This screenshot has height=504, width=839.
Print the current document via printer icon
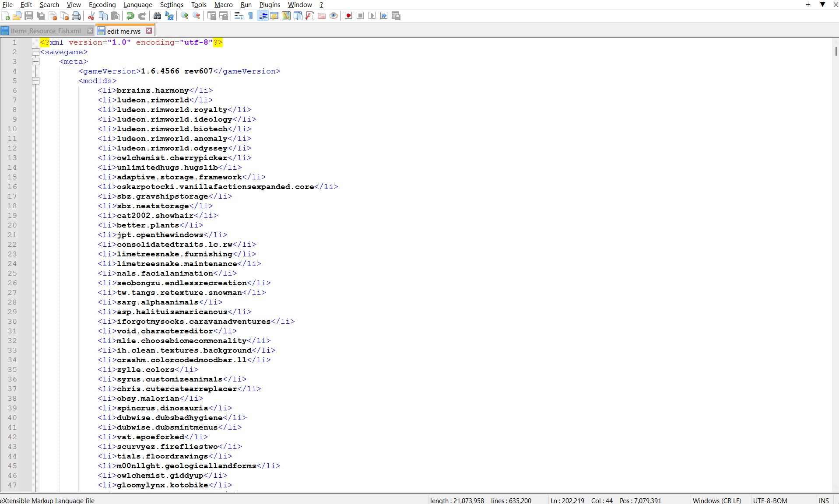[x=76, y=16]
